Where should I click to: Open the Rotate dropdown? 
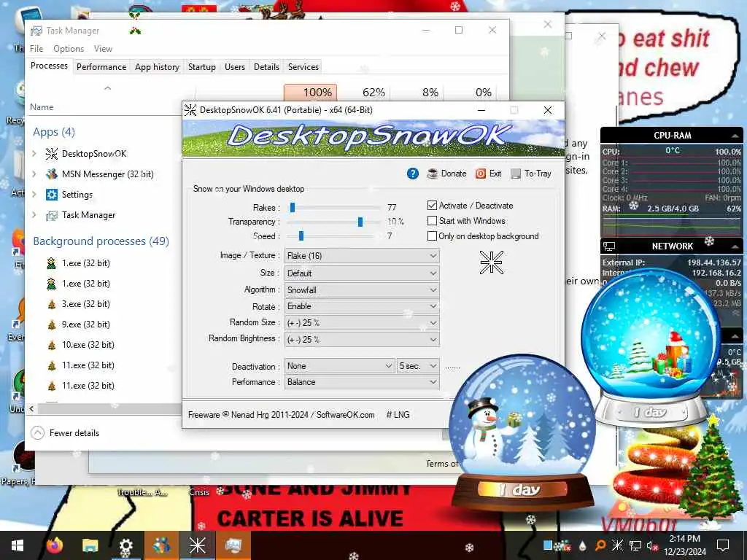click(x=362, y=306)
